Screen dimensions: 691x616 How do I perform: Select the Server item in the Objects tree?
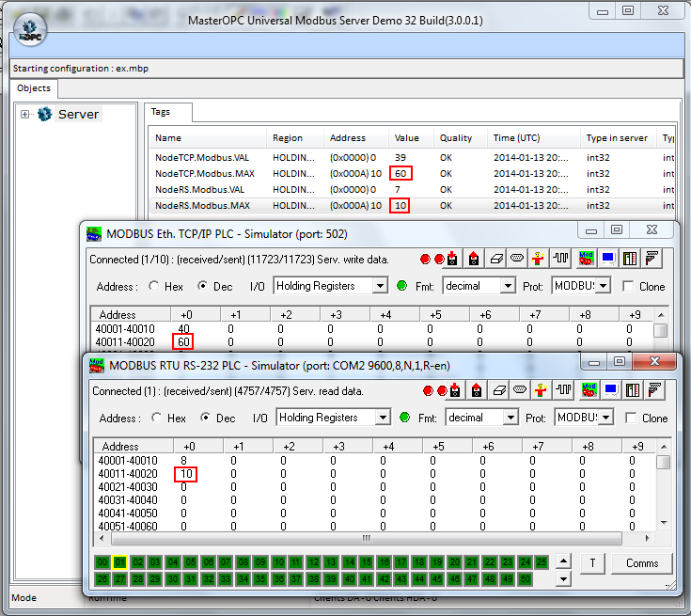[x=78, y=114]
